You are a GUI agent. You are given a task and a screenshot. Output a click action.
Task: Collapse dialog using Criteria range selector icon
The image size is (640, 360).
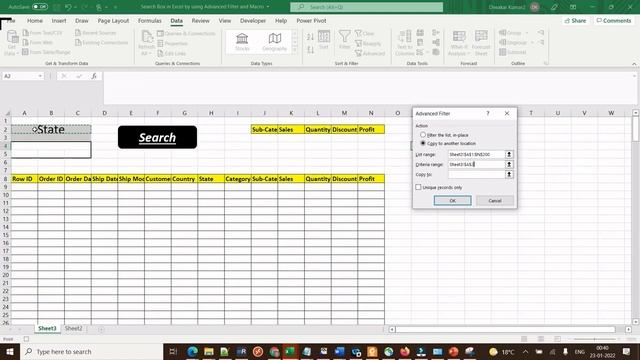(509, 164)
